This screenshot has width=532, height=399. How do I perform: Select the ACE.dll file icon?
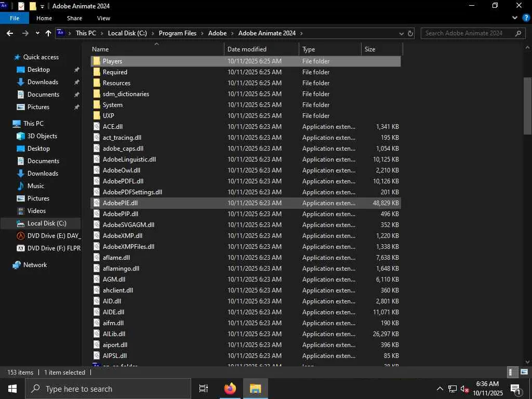tap(97, 127)
